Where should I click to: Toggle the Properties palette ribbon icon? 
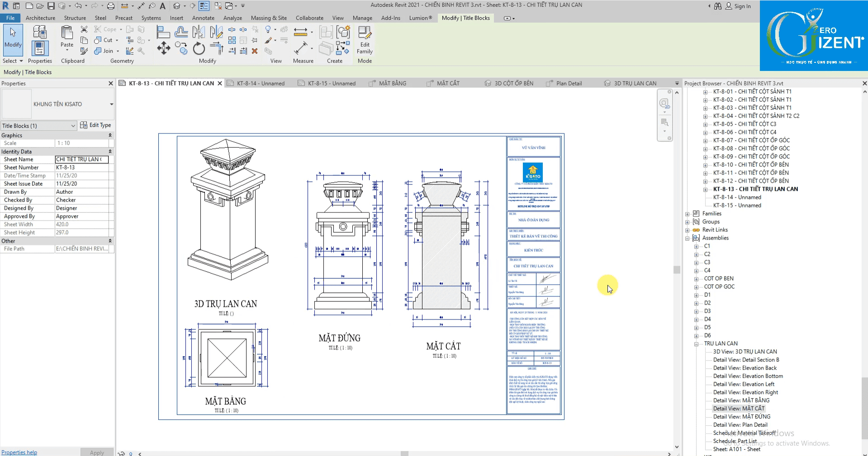pos(40,48)
